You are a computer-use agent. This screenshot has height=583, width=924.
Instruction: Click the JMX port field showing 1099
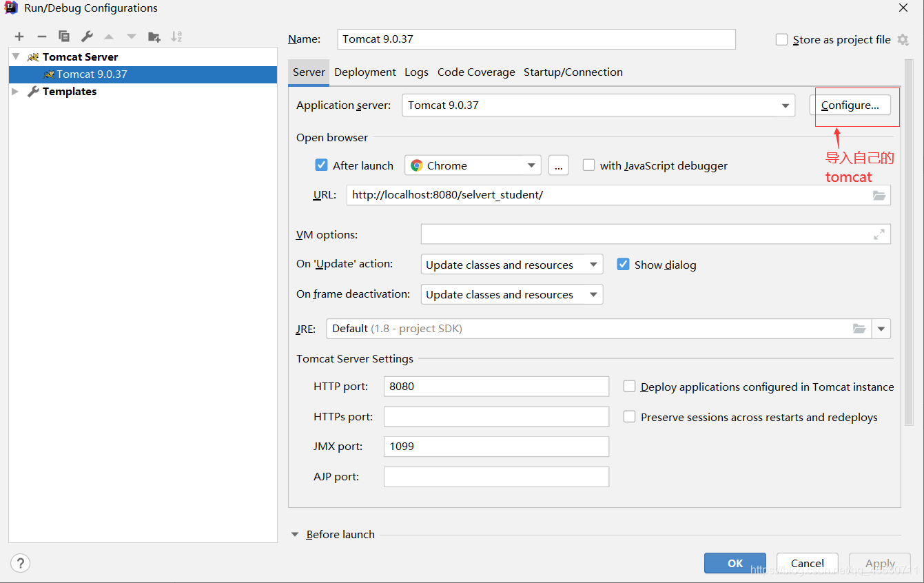pyautogui.click(x=496, y=447)
